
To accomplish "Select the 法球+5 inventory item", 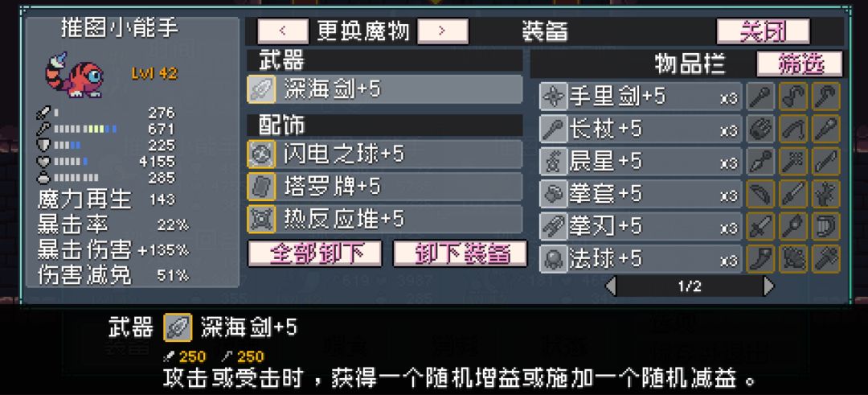I will [x=641, y=259].
